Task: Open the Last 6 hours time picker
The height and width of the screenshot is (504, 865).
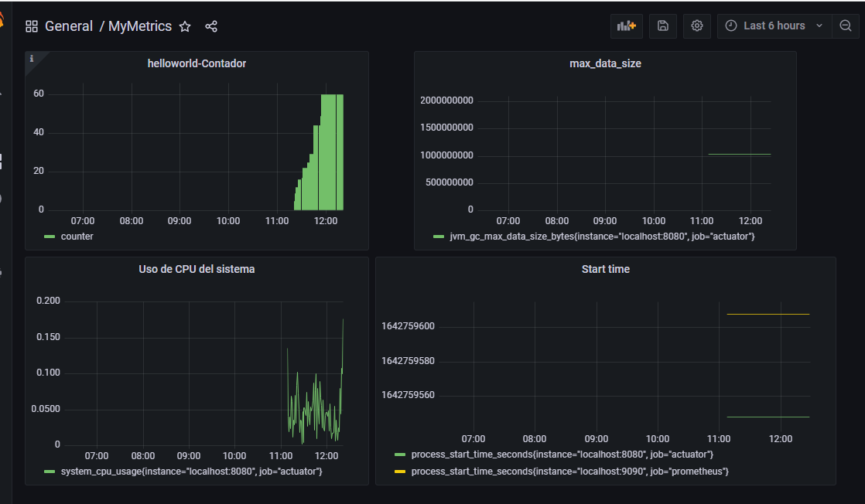Action: point(774,26)
